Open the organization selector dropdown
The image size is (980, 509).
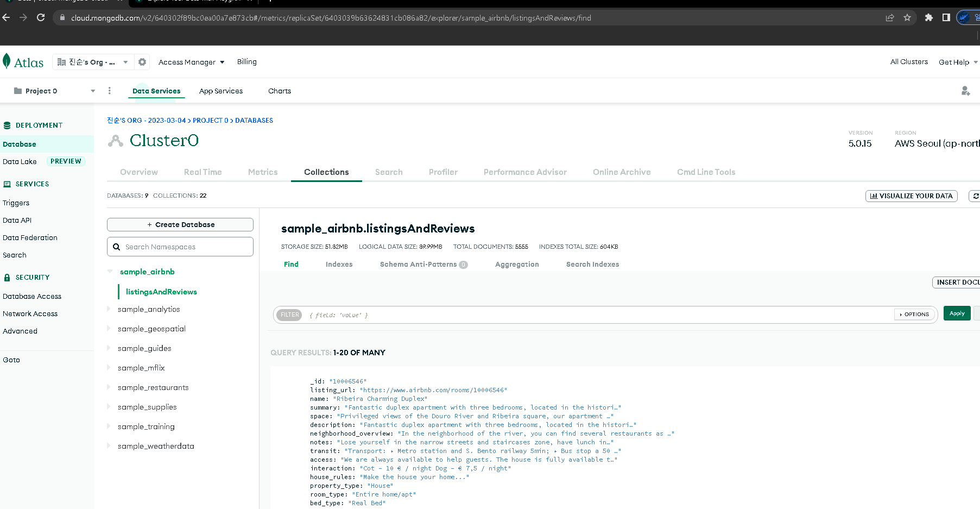[93, 62]
